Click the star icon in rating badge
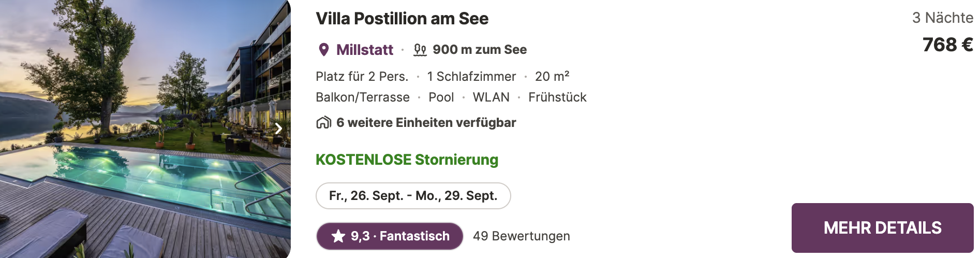This screenshot has width=980, height=258. 338,236
